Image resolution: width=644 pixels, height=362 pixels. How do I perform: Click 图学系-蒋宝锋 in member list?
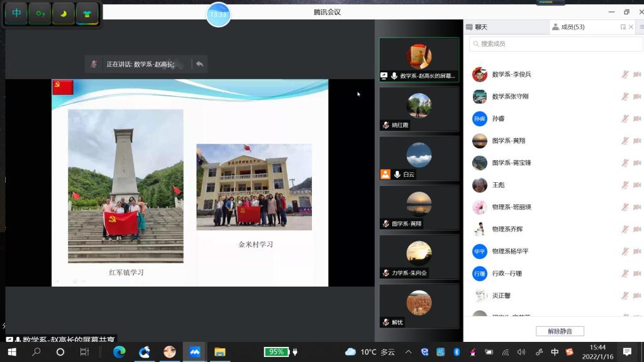pyautogui.click(x=511, y=163)
